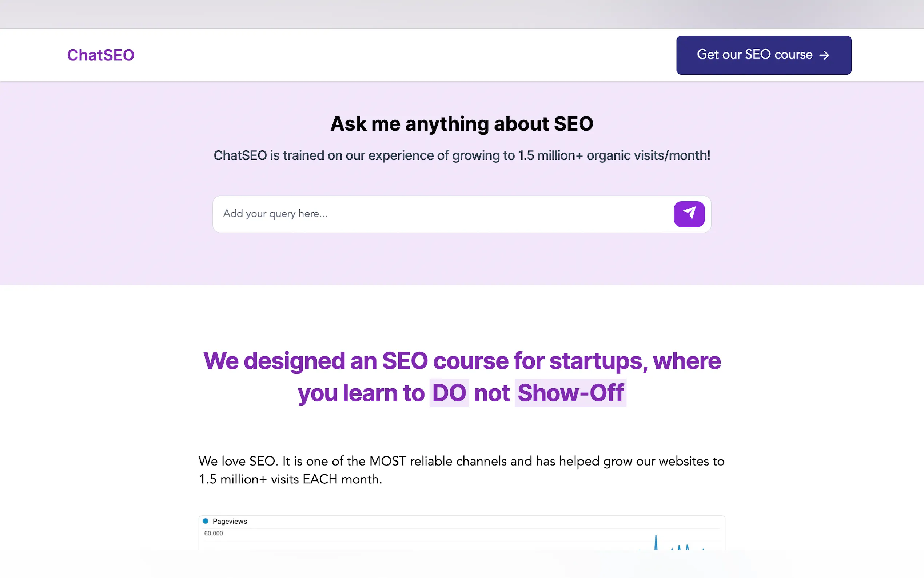Screen dimensions: 924x578
Task: Click the We designed an SEO course heading
Action: pos(461,361)
